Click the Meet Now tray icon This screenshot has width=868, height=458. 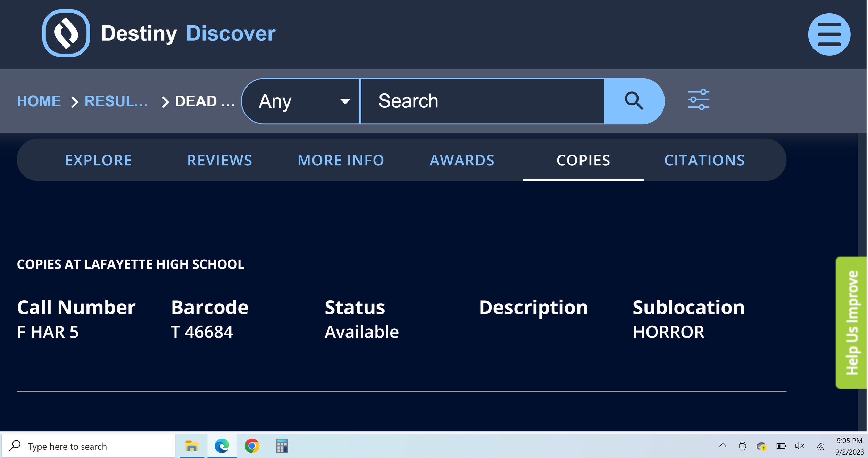click(x=742, y=446)
